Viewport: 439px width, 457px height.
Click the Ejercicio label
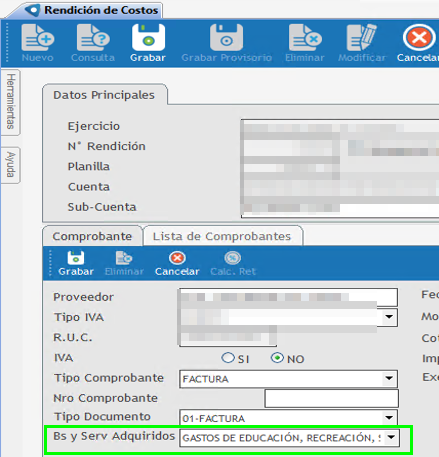pos(94,126)
